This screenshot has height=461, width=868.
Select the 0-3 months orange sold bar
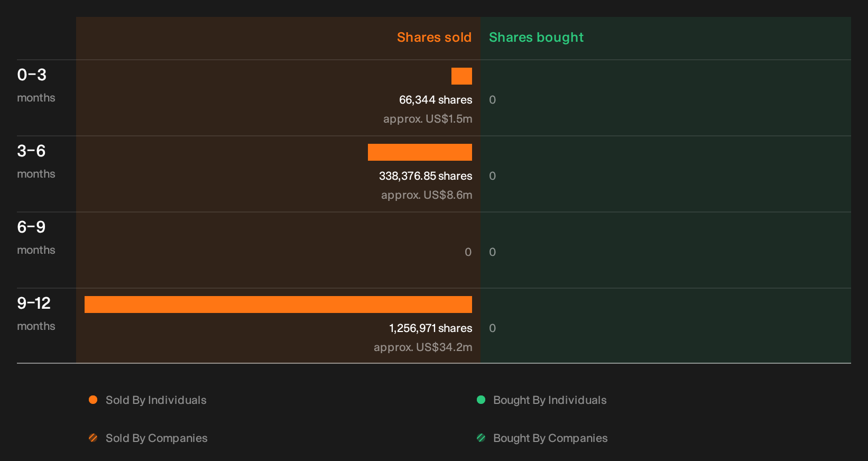pyautogui.click(x=461, y=76)
